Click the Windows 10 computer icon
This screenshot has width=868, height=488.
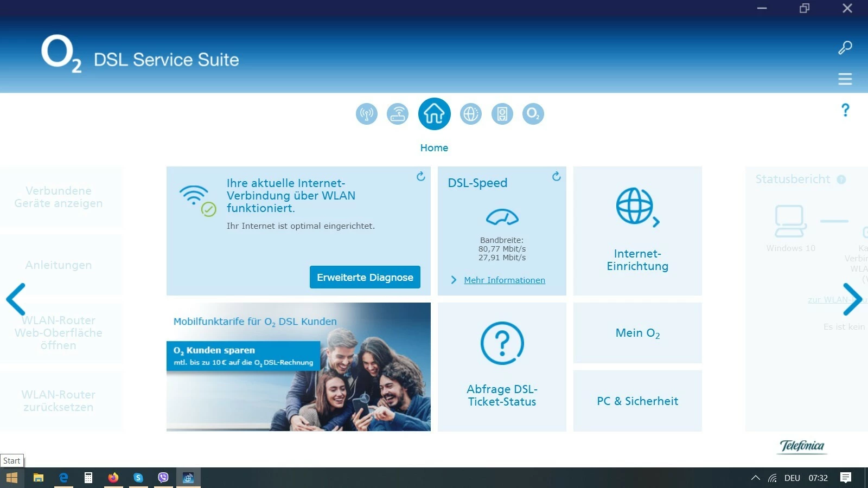789,221
